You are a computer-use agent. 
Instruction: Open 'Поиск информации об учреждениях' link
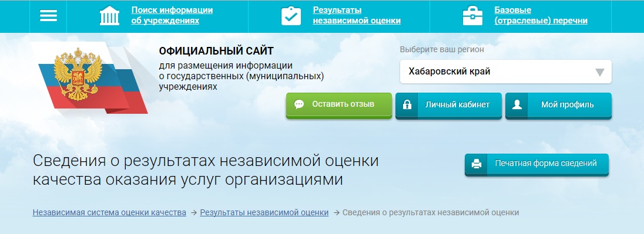click(172, 16)
